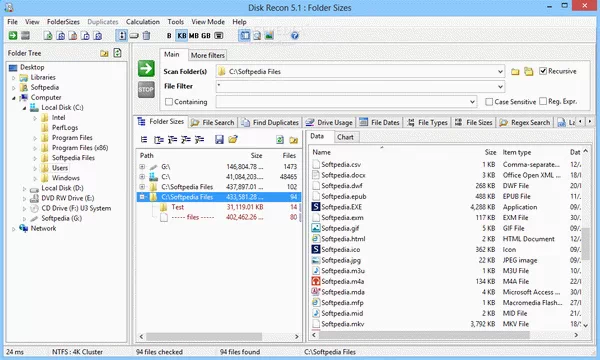Click the Name column header
Viewport: 600px width, 360px height.
pyautogui.click(x=321, y=152)
